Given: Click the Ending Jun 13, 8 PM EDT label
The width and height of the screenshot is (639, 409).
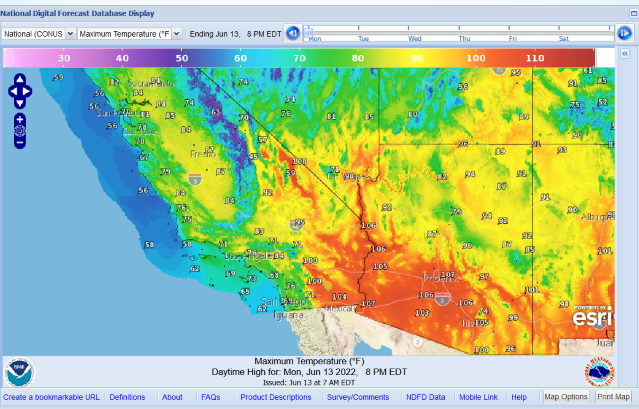Looking at the screenshot, I should coord(235,34).
